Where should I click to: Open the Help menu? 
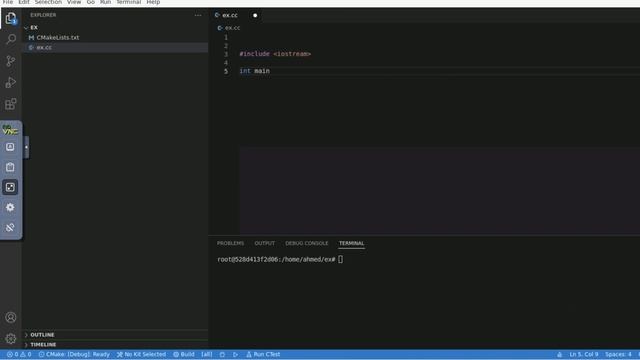(x=153, y=2)
